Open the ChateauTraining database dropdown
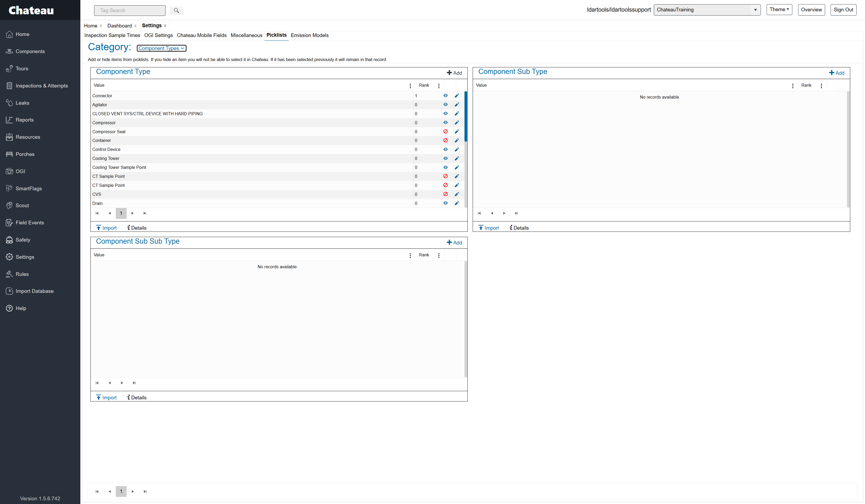 pos(707,10)
